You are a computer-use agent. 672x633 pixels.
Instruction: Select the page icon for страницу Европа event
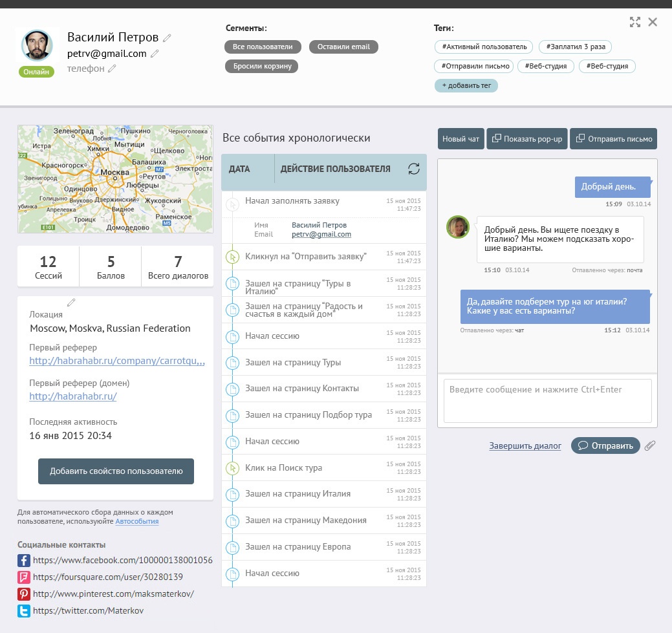point(232,548)
